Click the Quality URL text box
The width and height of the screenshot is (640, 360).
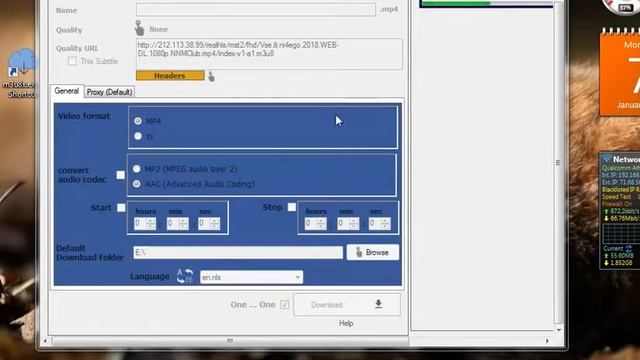(269, 54)
